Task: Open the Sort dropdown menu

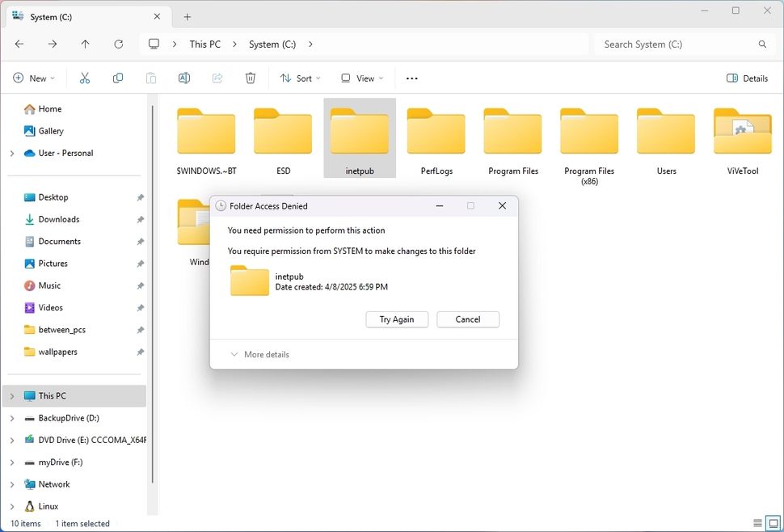Action: pyautogui.click(x=300, y=78)
